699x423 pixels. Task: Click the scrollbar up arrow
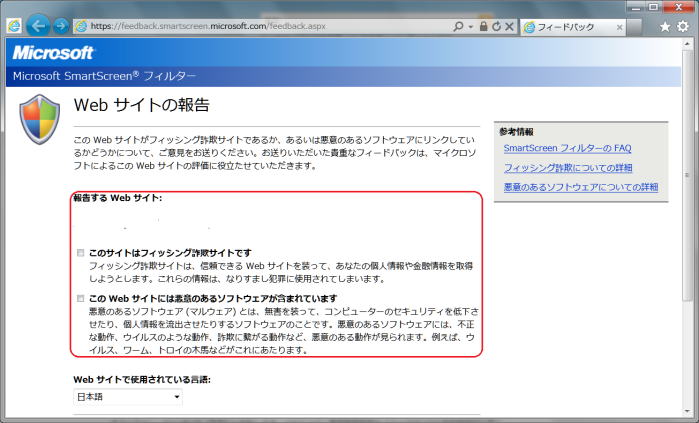(x=687, y=44)
